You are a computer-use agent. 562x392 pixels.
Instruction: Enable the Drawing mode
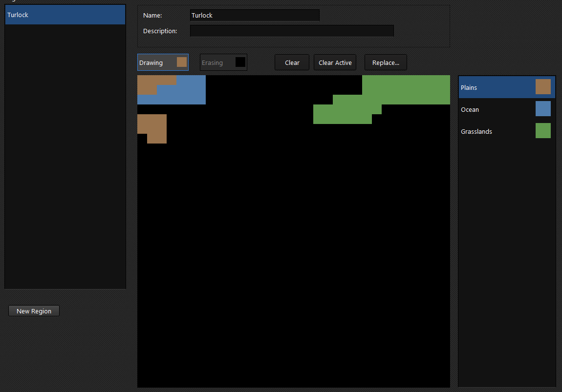pos(156,62)
